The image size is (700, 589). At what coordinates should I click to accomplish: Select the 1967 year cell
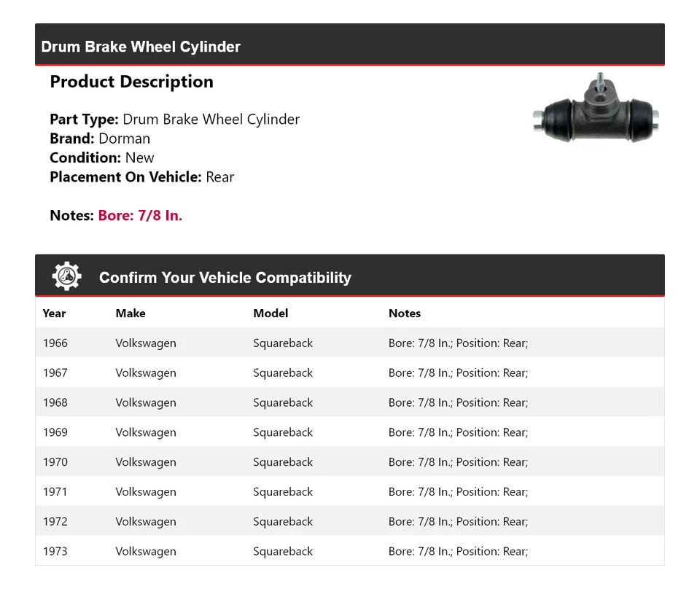pos(55,373)
